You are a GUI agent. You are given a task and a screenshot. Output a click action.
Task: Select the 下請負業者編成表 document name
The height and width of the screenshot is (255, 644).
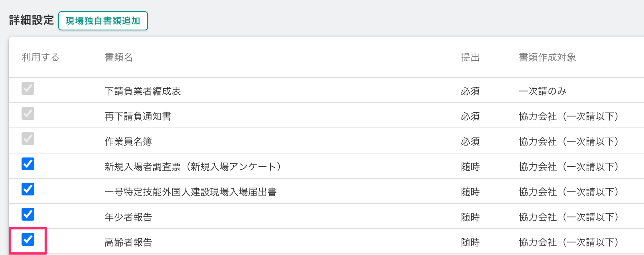click(x=142, y=91)
